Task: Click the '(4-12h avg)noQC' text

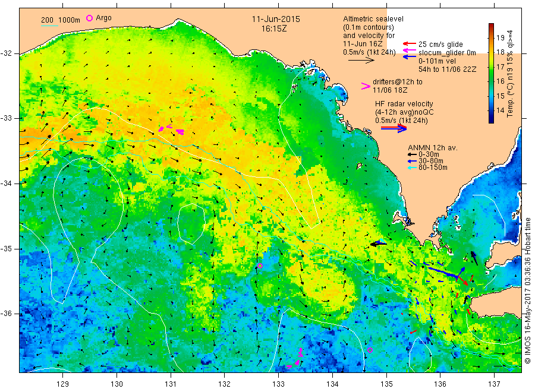Action: pos(404,112)
